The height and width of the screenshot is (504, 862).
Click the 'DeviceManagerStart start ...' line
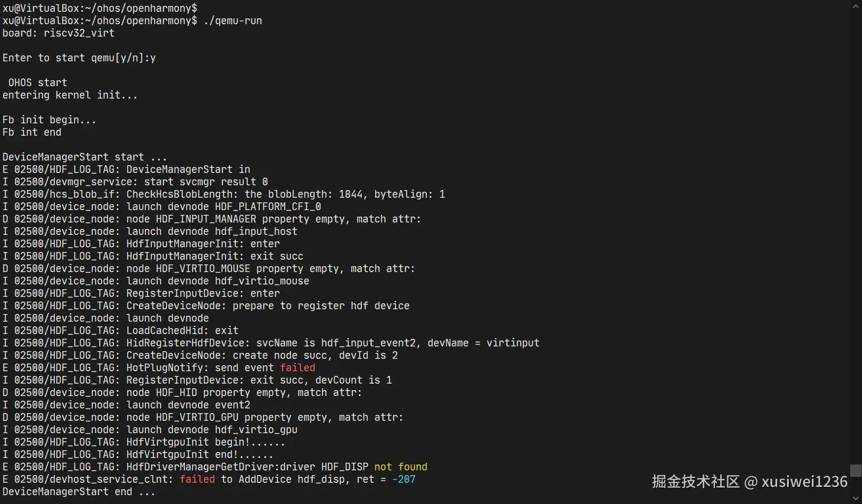pyautogui.click(x=85, y=157)
